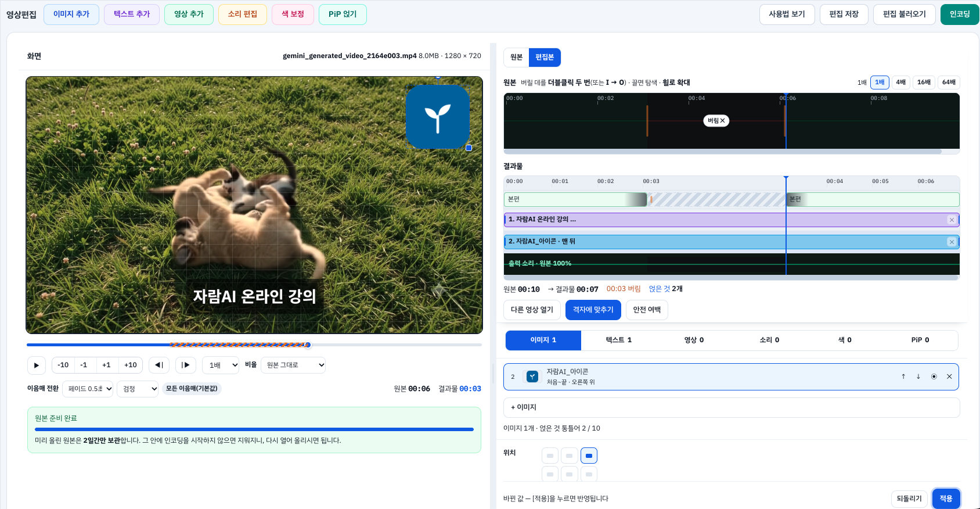The width and height of the screenshot is (980, 509).
Task: Step forward one frame with next-frame icon
Action: tap(186, 365)
